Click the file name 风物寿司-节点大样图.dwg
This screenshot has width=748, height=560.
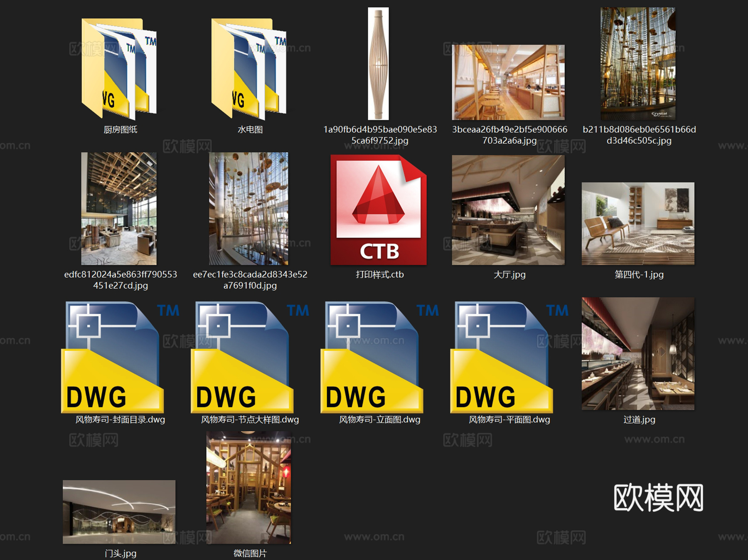pyautogui.click(x=250, y=419)
